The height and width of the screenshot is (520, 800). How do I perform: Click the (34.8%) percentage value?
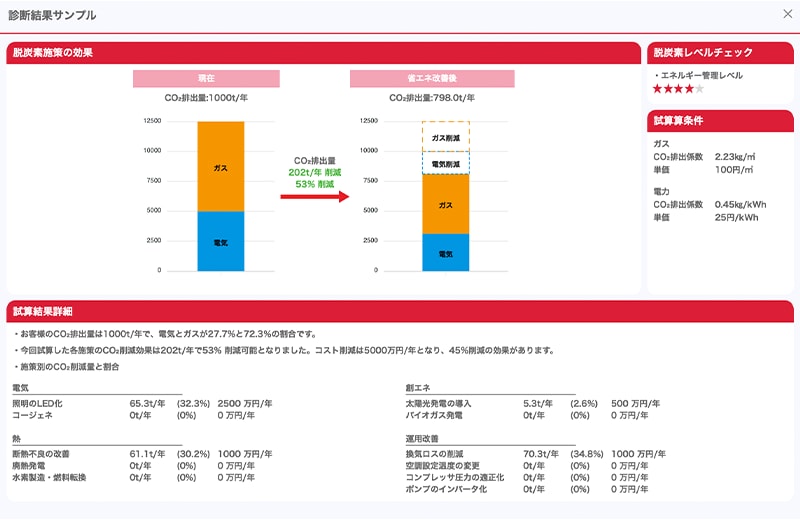[x=587, y=454]
